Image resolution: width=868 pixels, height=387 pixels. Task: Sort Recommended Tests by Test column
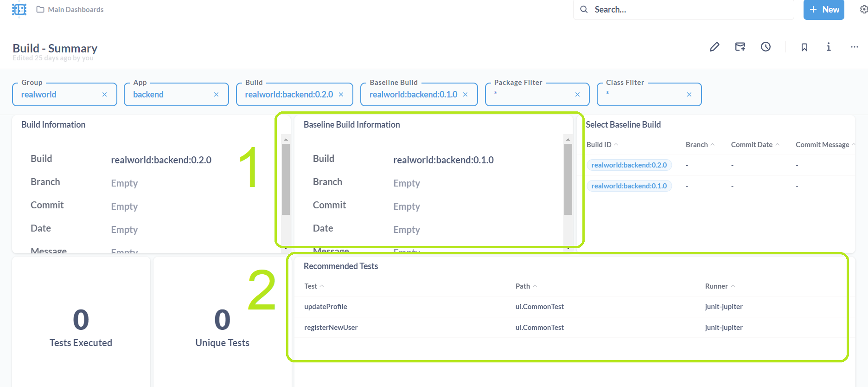pyautogui.click(x=314, y=286)
